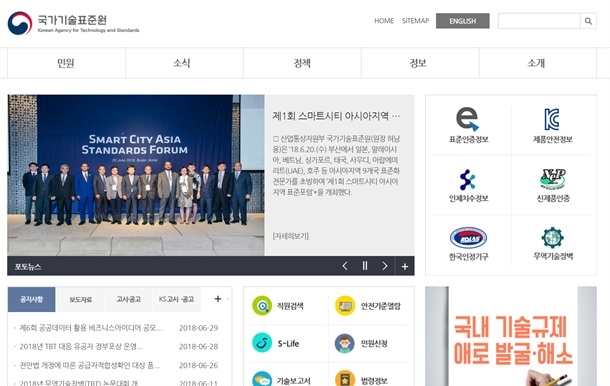This screenshot has width=610, height=386.
Task: Click the 안전기준열람 yellow icon
Action: pos(345,306)
